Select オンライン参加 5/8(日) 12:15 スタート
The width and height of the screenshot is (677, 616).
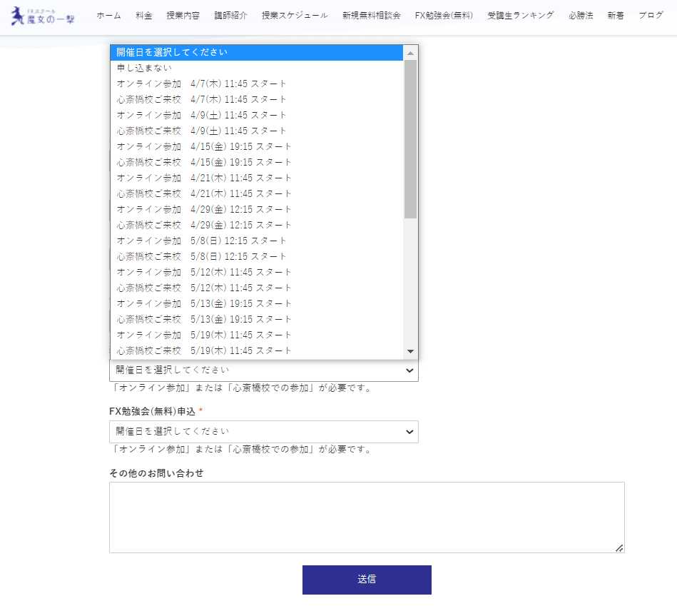tap(257, 241)
